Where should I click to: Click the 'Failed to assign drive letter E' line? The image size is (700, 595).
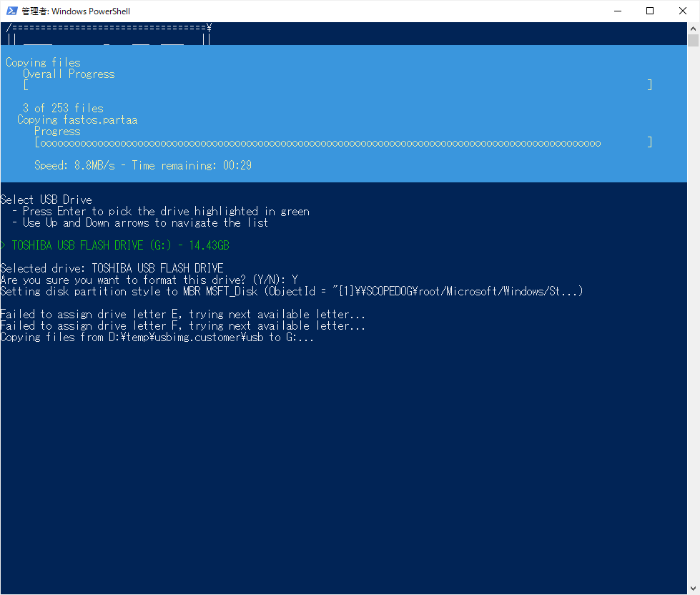point(182,314)
